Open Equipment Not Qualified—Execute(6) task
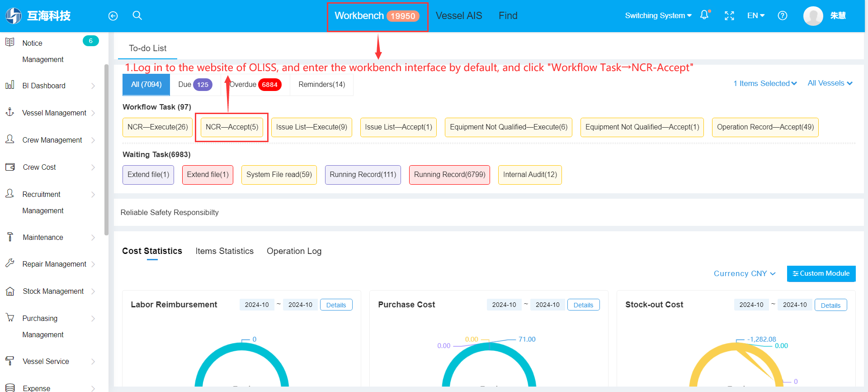Image resolution: width=868 pixels, height=392 pixels. 509,127
